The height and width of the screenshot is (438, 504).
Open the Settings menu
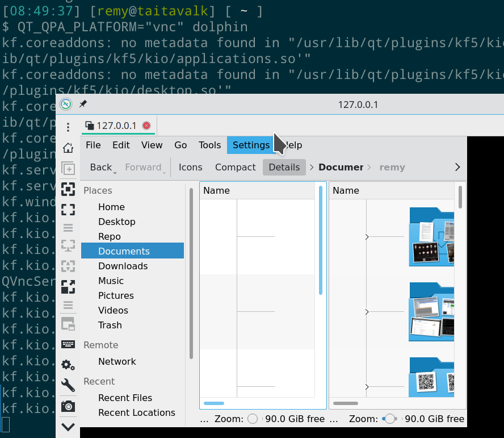tap(250, 145)
